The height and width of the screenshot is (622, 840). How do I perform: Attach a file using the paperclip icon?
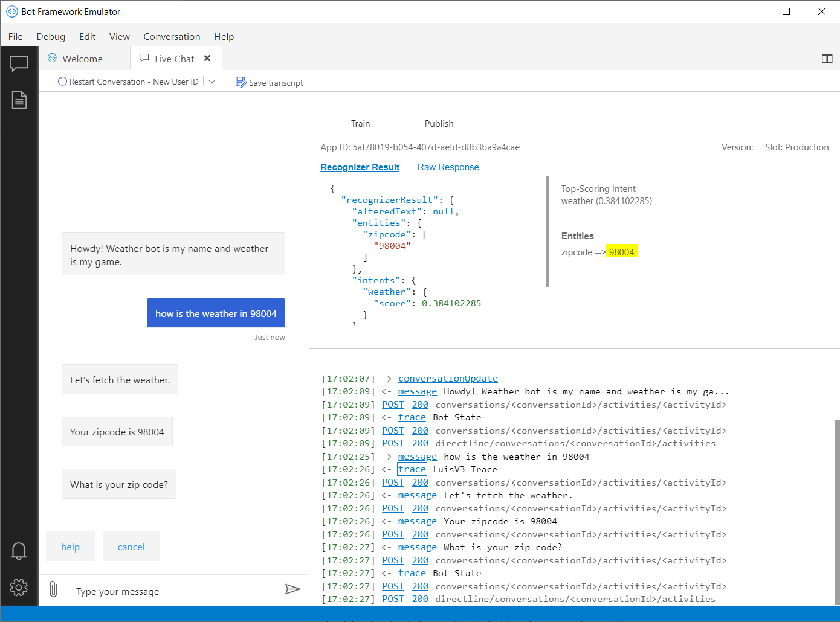click(x=53, y=589)
